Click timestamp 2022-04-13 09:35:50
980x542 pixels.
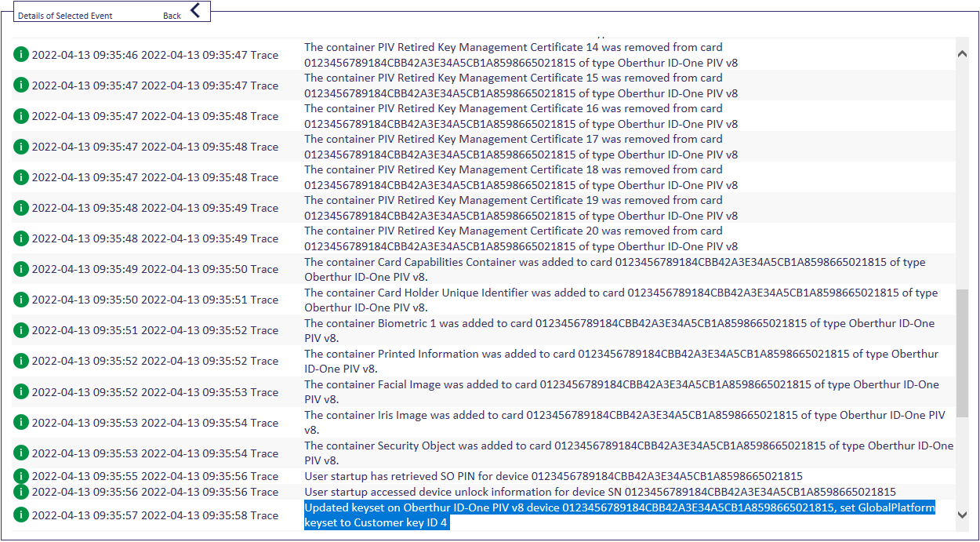point(85,300)
